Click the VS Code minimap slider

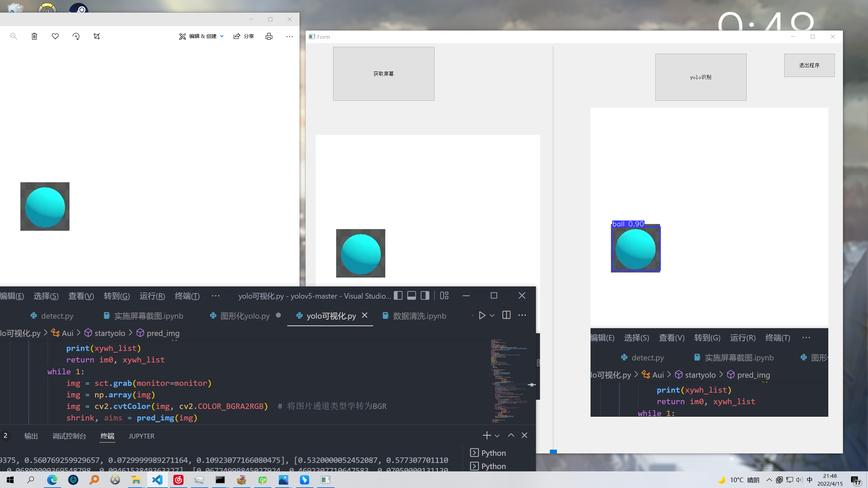[x=532, y=384]
